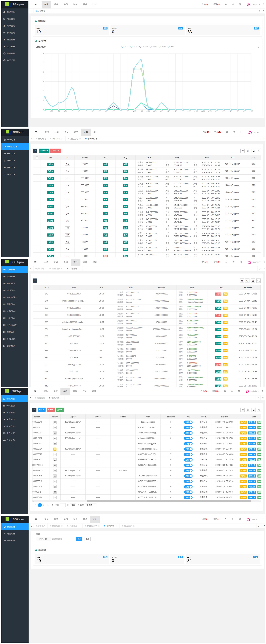Switch to 运营 tab in dashboard header
The image size is (266, 644).
point(56,4)
